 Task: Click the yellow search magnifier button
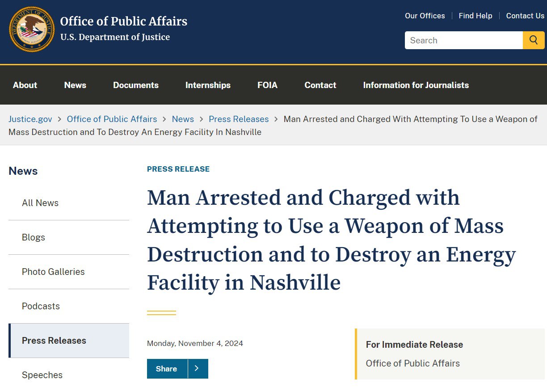(x=533, y=40)
